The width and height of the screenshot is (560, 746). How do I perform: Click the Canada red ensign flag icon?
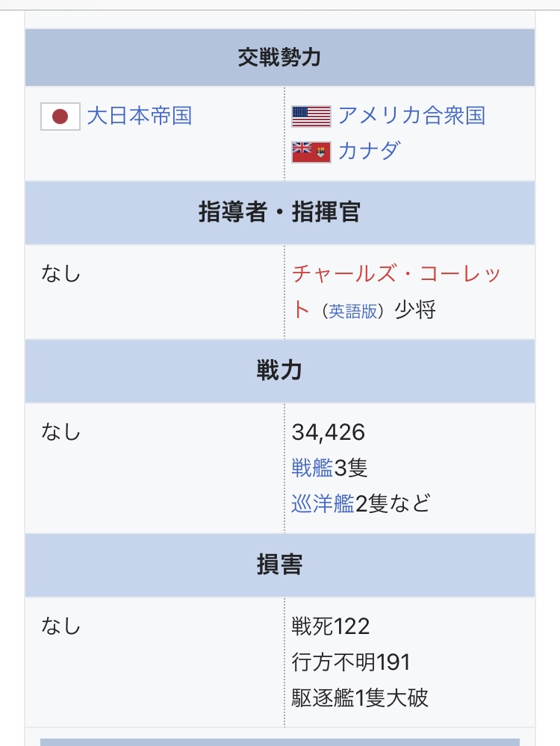[311, 152]
